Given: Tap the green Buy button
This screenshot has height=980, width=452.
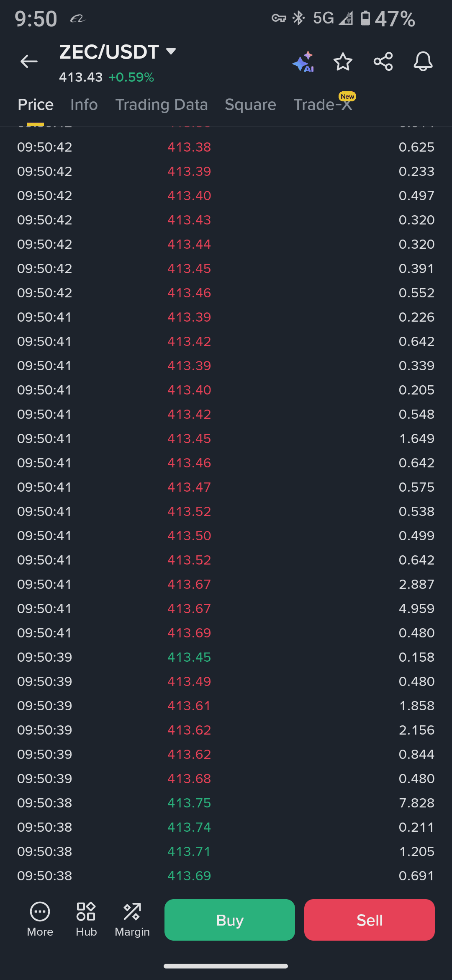Looking at the screenshot, I should [230, 920].
